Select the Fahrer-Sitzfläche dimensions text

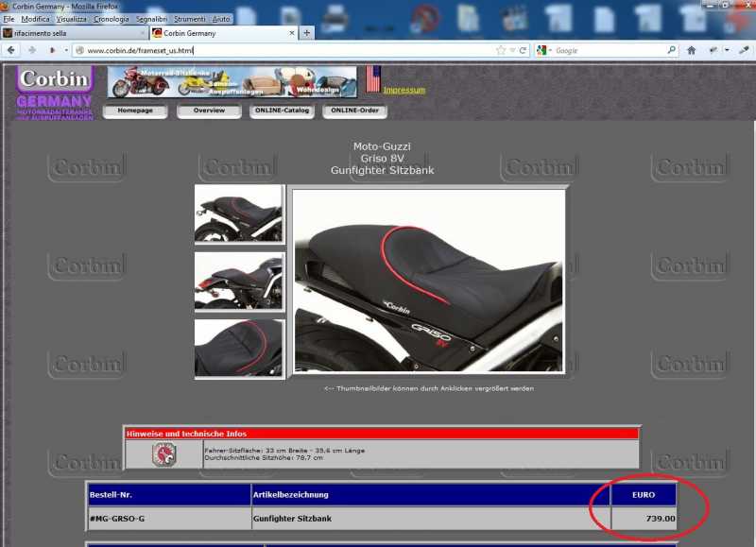click(284, 451)
